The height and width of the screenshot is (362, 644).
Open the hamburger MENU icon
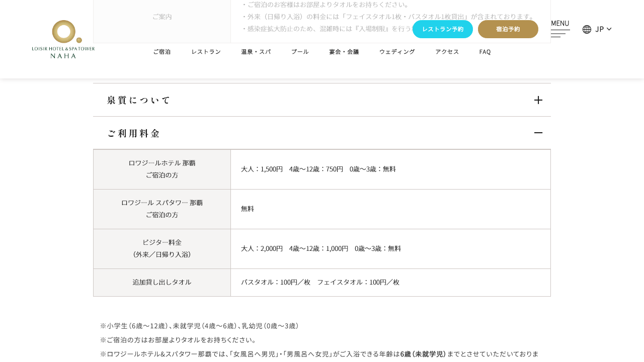tap(560, 34)
